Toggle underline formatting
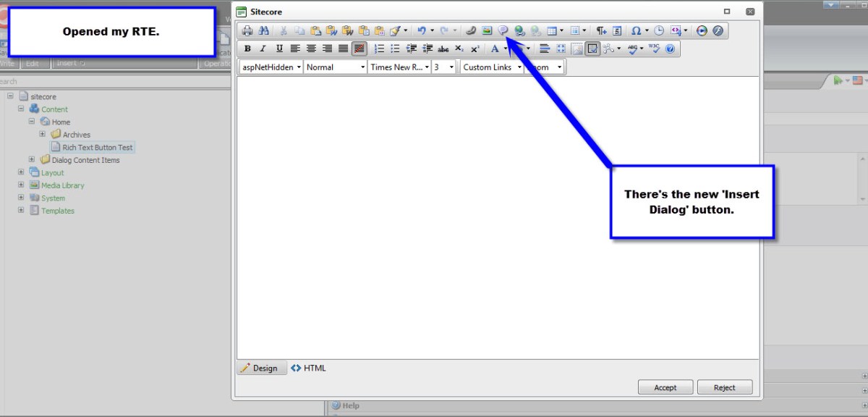 point(279,49)
